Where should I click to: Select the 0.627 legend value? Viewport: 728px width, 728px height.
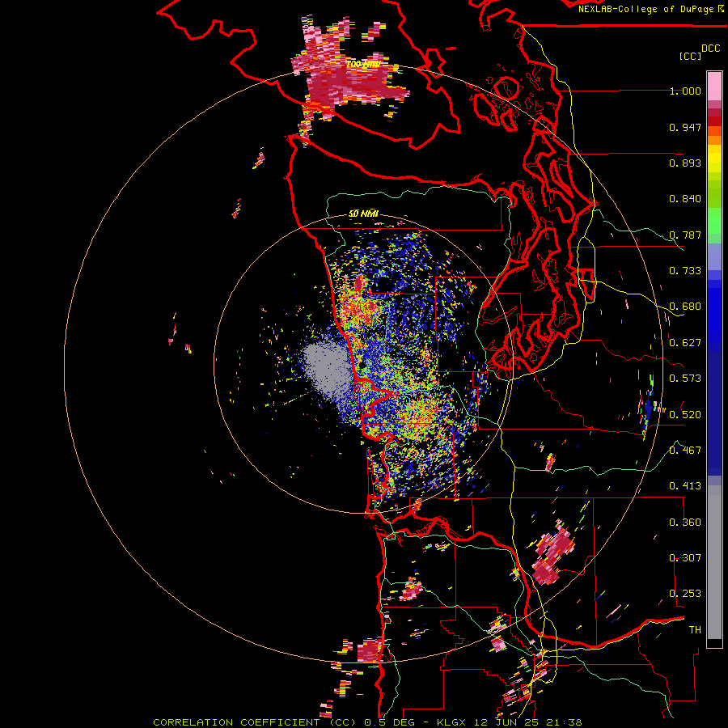[685, 343]
